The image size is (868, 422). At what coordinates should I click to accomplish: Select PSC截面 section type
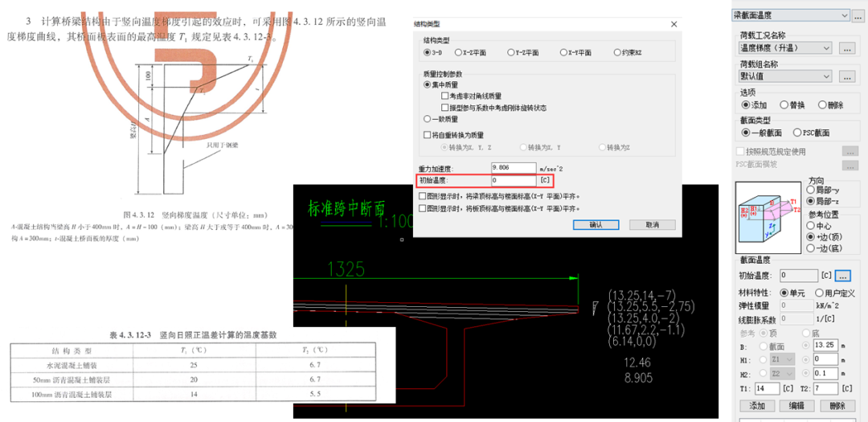(x=797, y=133)
